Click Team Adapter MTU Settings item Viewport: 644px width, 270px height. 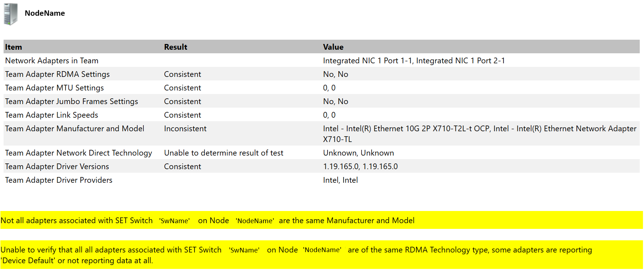point(54,88)
